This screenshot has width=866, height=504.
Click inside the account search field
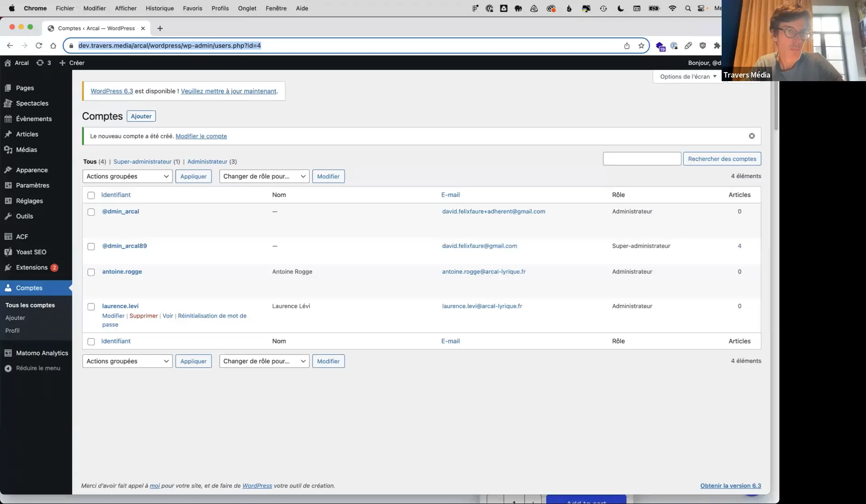point(641,158)
